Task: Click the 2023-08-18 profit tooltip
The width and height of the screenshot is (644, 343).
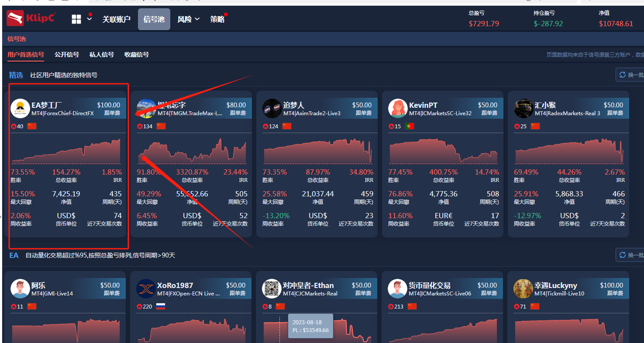Action: (x=310, y=326)
